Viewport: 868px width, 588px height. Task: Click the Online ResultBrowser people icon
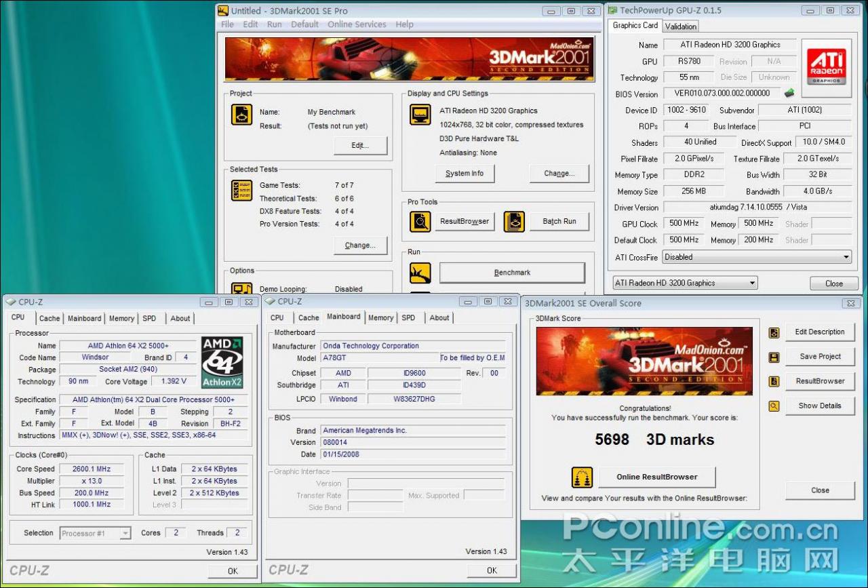coord(583,477)
